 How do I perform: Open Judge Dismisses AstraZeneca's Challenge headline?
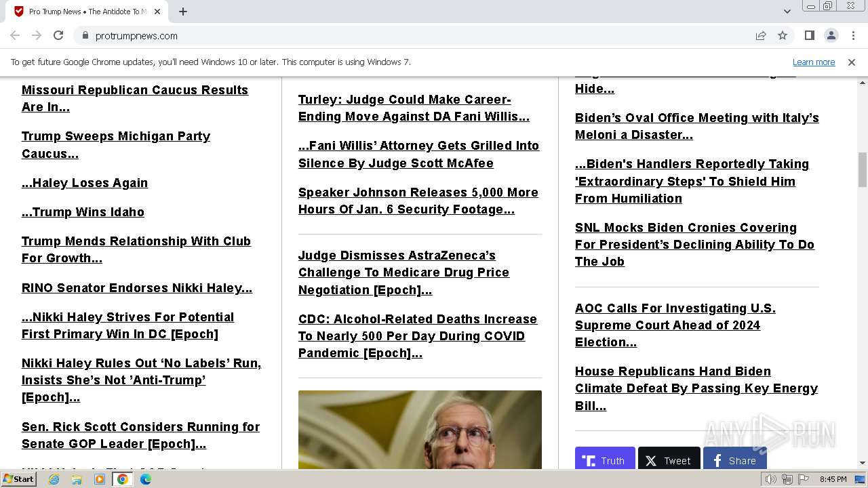pyautogui.click(x=403, y=272)
